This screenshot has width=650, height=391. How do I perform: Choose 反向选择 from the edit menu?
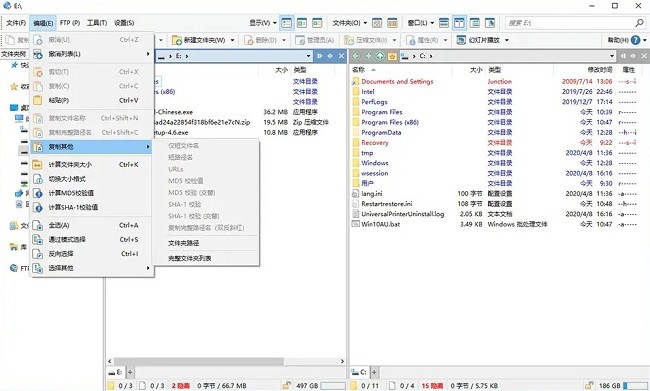click(91, 254)
